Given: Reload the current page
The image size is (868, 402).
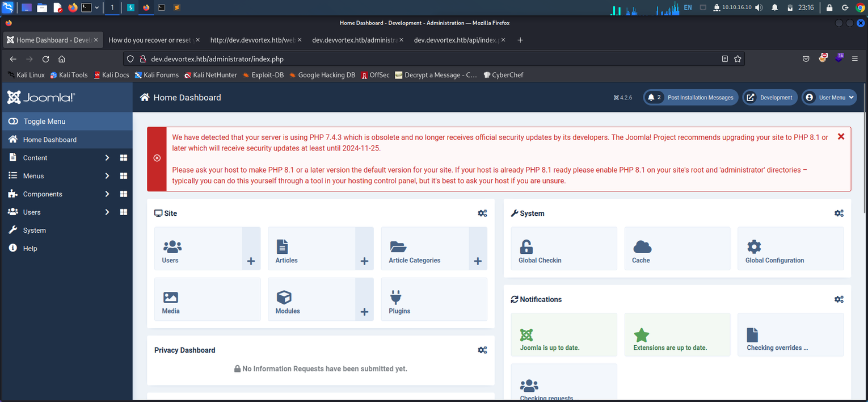Looking at the screenshot, I should (x=46, y=59).
